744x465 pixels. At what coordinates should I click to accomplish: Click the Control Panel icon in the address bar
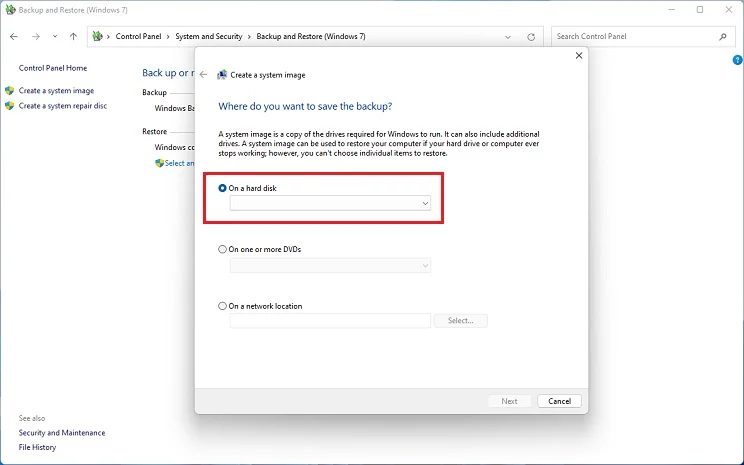click(x=97, y=36)
